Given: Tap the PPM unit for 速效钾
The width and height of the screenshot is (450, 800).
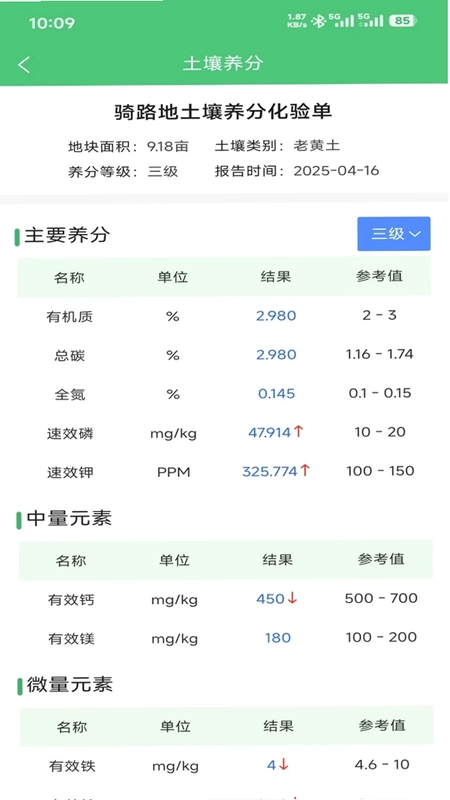Looking at the screenshot, I should (173, 472).
